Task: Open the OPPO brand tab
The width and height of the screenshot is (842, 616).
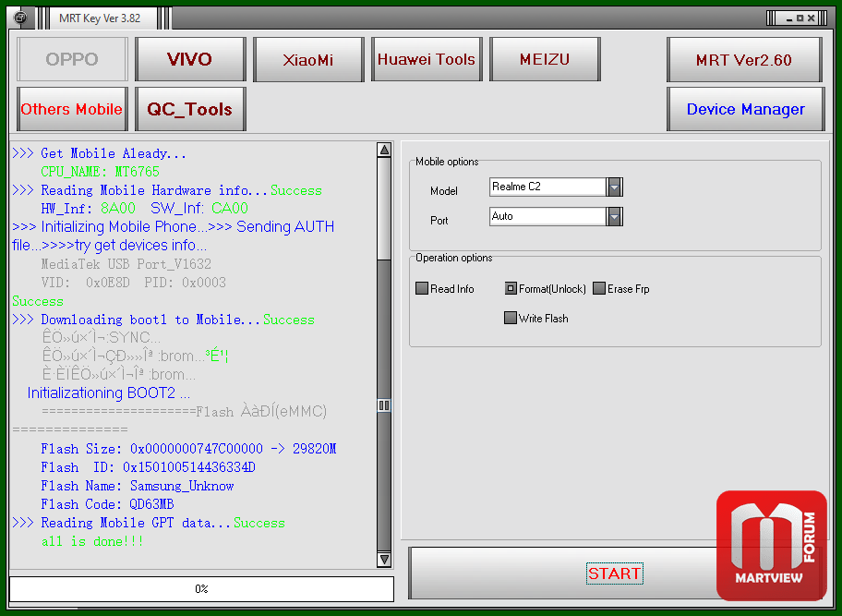Action: tap(72, 59)
